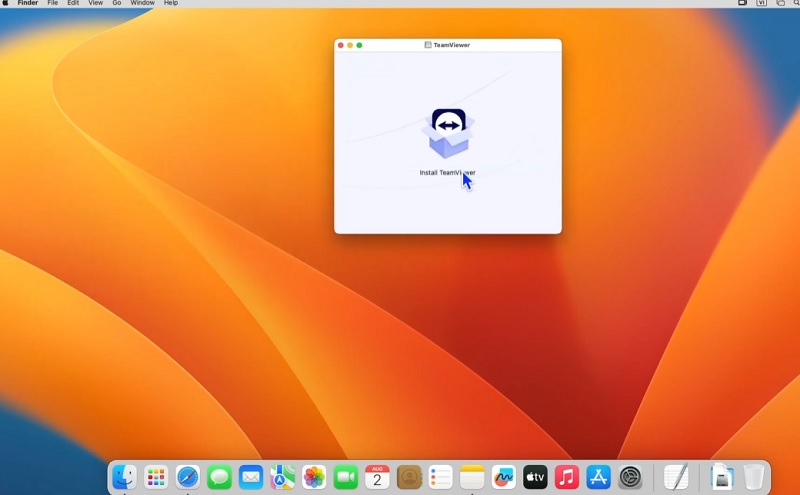800x495 pixels.
Task: Open FaceTime from the Dock
Action: (346, 477)
